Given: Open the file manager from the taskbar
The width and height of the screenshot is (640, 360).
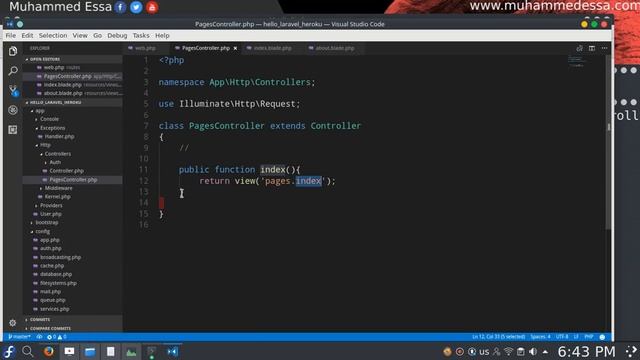Looking at the screenshot, I should tap(90, 351).
